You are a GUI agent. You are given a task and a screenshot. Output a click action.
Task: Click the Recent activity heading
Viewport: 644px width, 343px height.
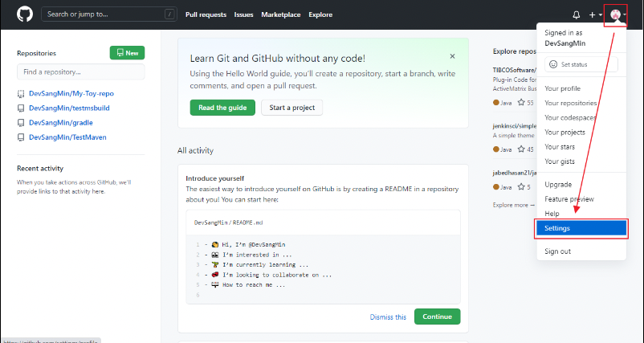tap(40, 169)
